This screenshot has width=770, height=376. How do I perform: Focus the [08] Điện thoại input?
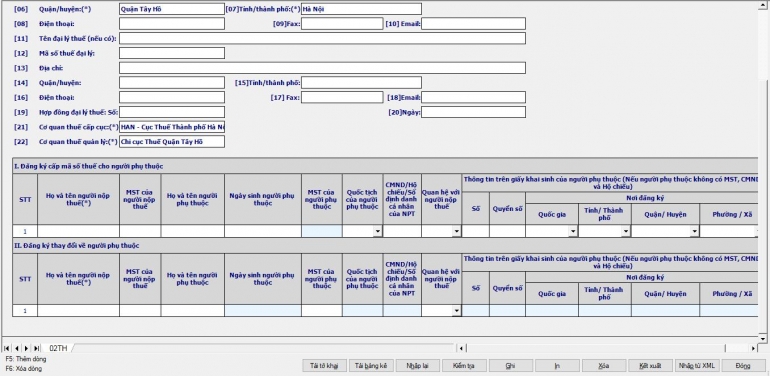172,24
